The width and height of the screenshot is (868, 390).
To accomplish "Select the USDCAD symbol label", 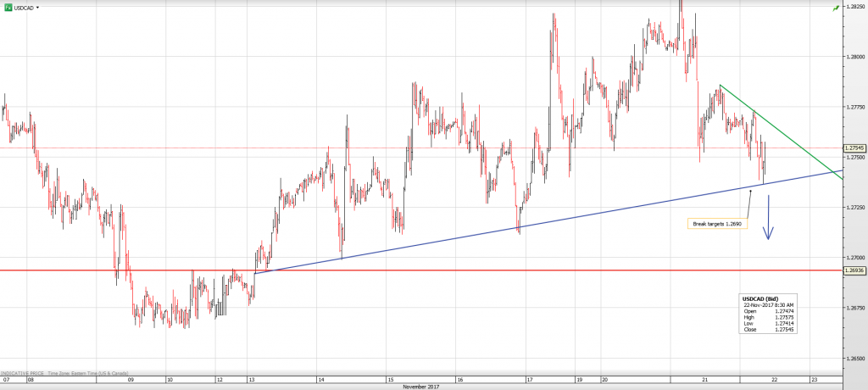I will coord(24,7).
